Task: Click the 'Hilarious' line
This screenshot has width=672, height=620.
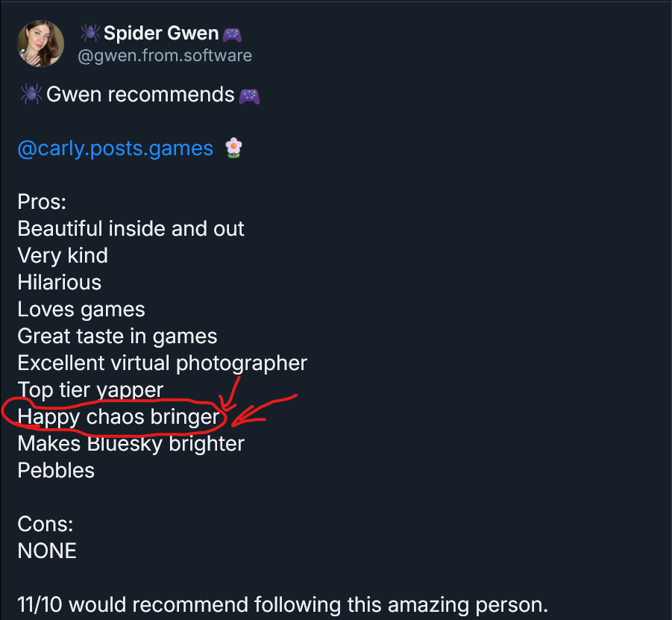Action: (x=59, y=282)
